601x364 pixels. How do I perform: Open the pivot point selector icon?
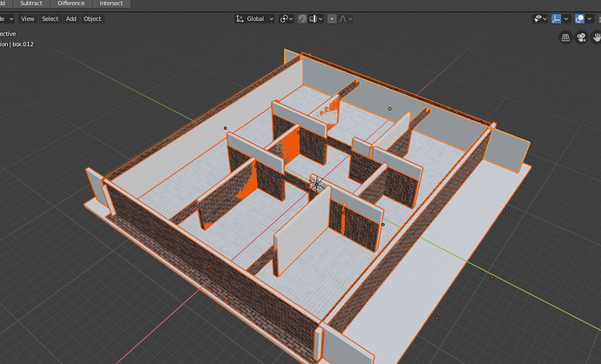(285, 18)
